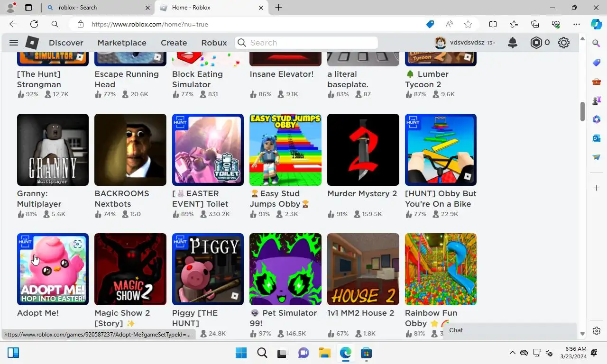607x364 pixels.
Task: Open Copilot icon in Edge
Action: [596, 24]
